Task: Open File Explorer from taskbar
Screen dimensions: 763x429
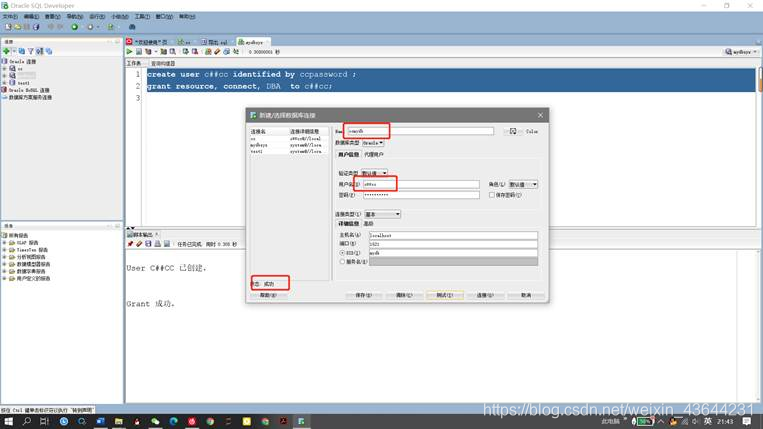Action: [118, 421]
